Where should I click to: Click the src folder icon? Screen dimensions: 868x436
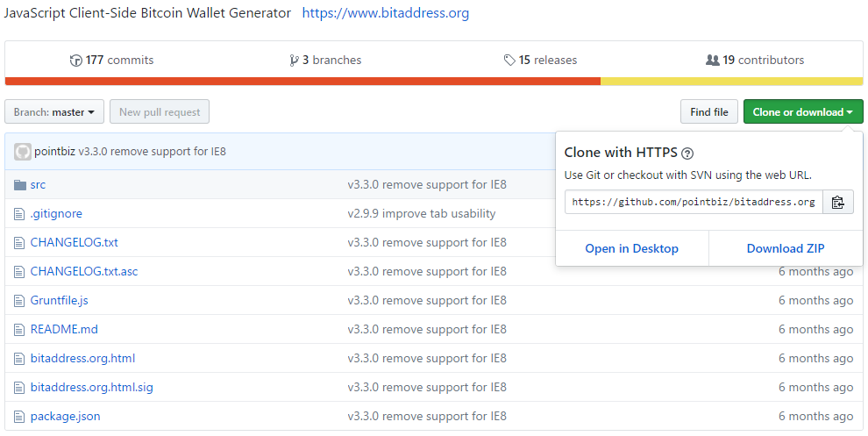[x=20, y=185]
